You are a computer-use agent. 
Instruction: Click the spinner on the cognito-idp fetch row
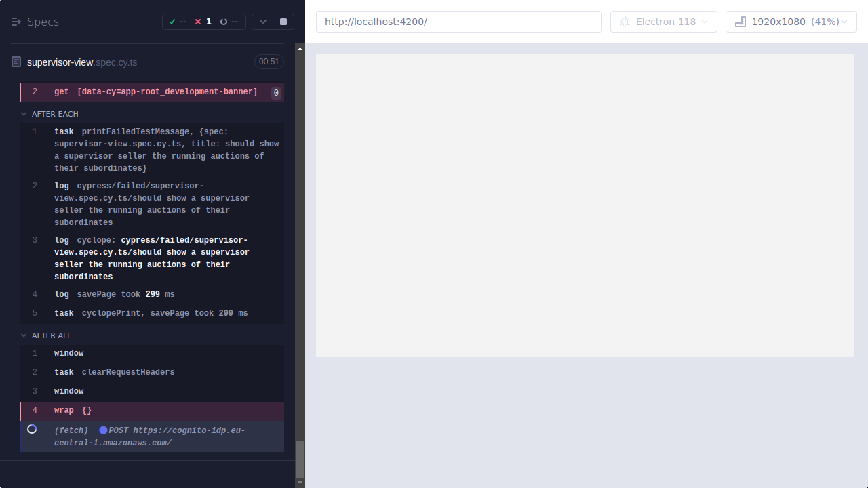pos(32,429)
